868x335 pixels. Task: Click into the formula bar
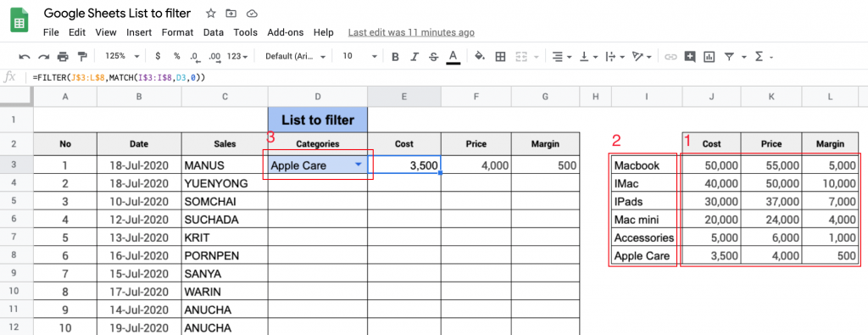[x=442, y=78]
